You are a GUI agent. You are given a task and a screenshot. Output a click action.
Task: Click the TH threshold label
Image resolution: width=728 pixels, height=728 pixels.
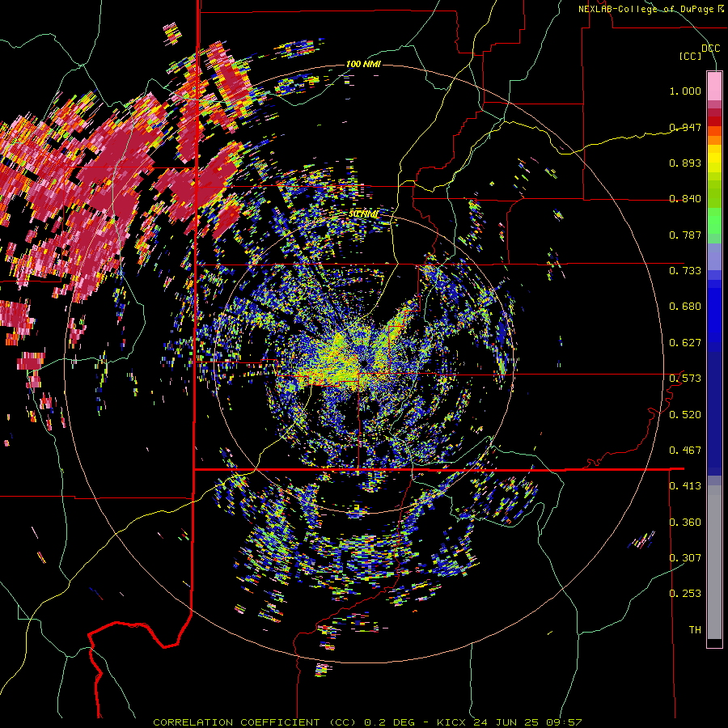coord(695,630)
